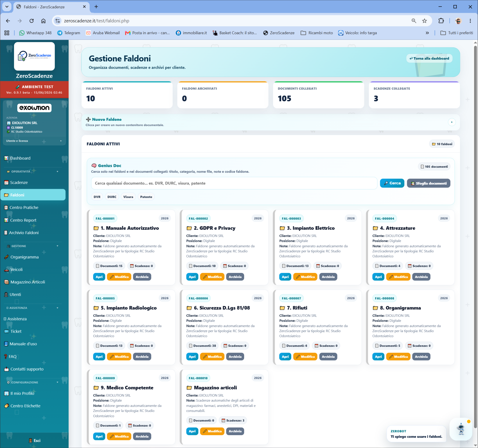Modify faldone 2. GDPR e Privacy
This screenshot has height=448, width=478.
(212, 277)
